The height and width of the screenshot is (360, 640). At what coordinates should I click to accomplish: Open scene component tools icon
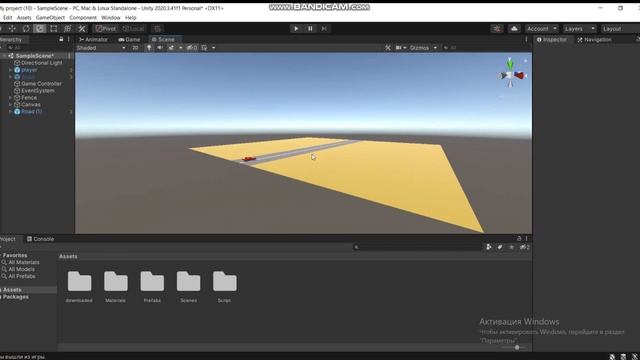point(388,48)
